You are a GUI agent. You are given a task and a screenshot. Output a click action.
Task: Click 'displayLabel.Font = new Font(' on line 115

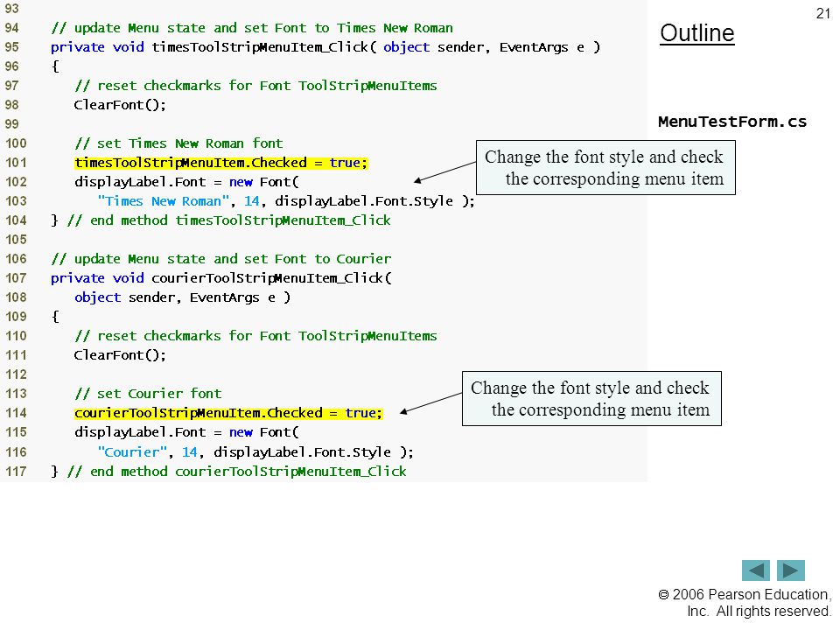[186, 432]
